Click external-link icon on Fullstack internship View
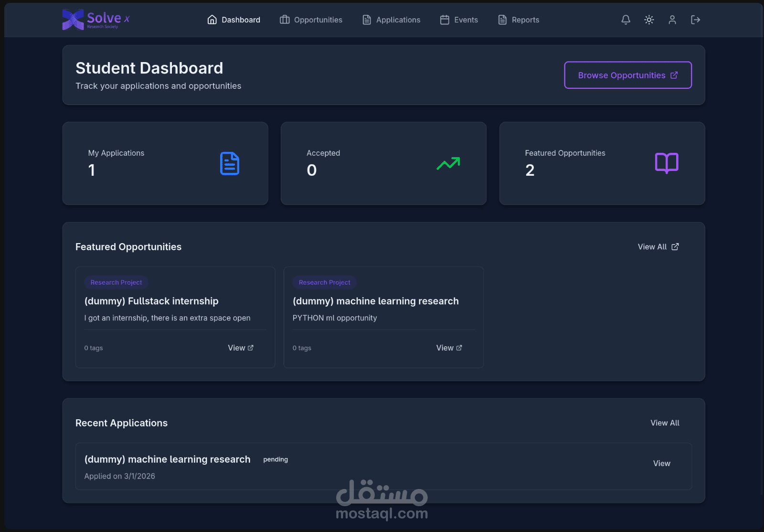Image resolution: width=764 pixels, height=532 pixels. click(251, 348)
